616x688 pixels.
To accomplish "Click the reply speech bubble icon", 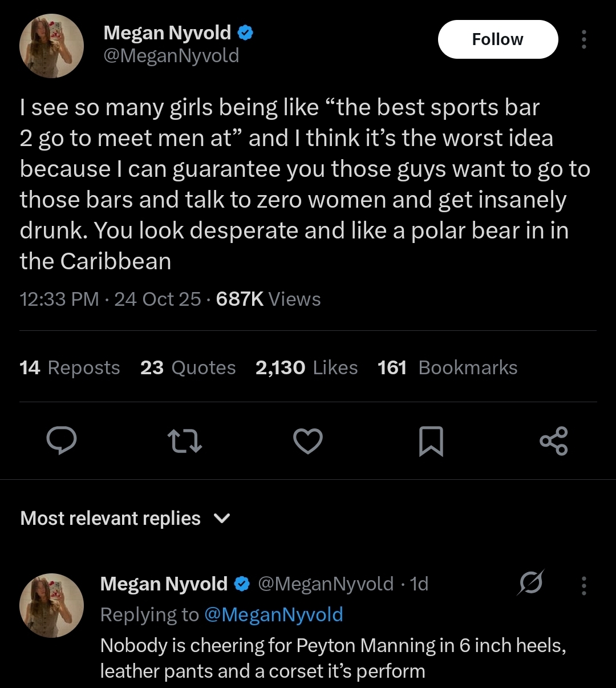I will point(62,442).
